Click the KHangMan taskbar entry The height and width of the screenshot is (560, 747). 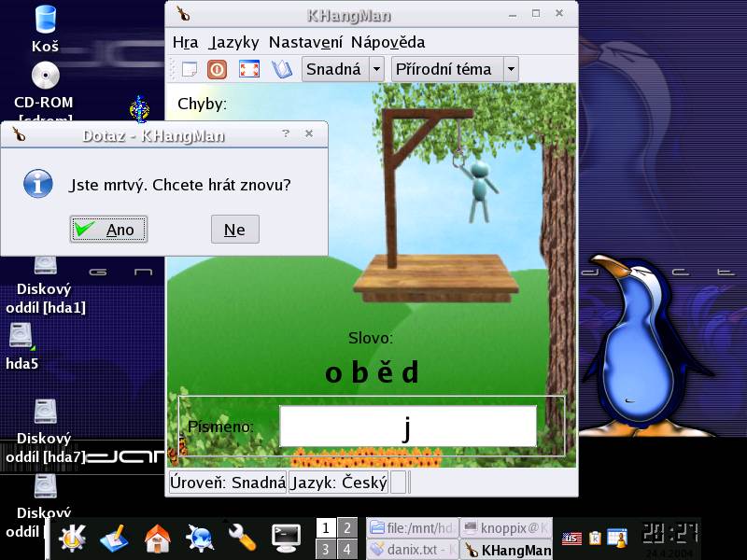(506, 550)
